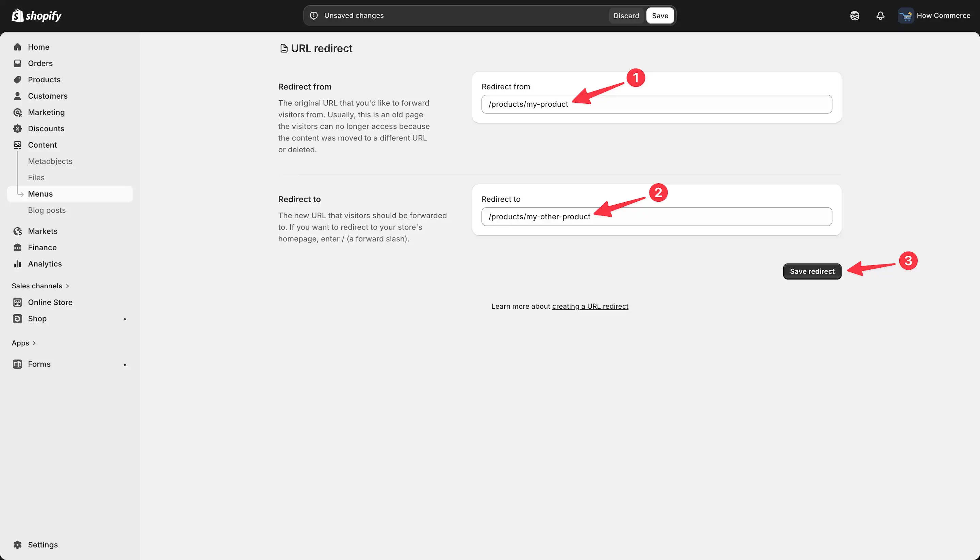The image size is (980, 560).
Task: Discard unsaved changes
Action: click(x=626, y=16)
